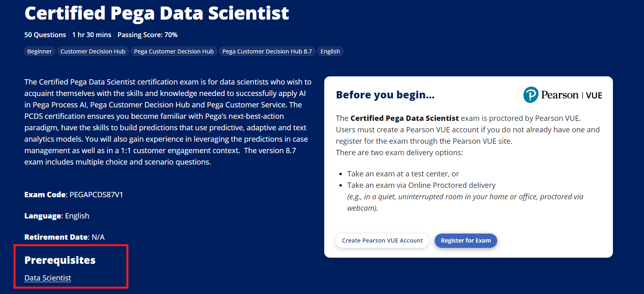
Task: Click the Certified Pega Data Scientist page title
Action: coord(157,13)
